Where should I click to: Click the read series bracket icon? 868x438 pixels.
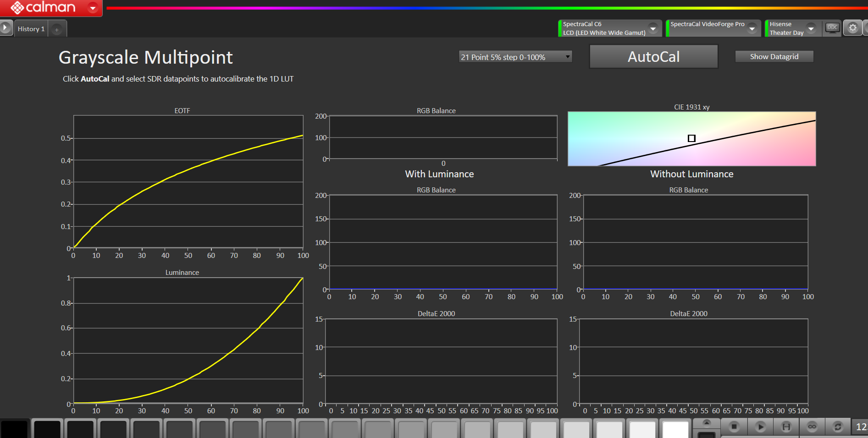pyautogui.click(x=786, y=427)
